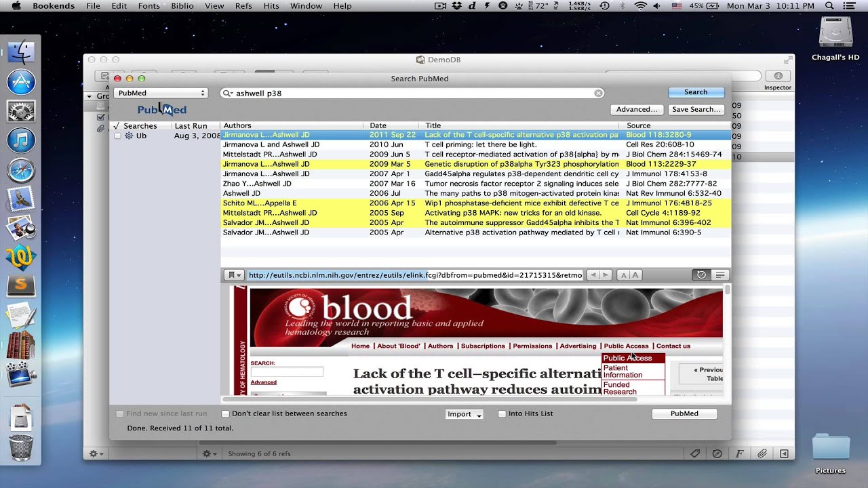The width and height of the screenshot is (868, 488).
Task: Select the T cell priming: let there be light row
Action: point(475,144)
